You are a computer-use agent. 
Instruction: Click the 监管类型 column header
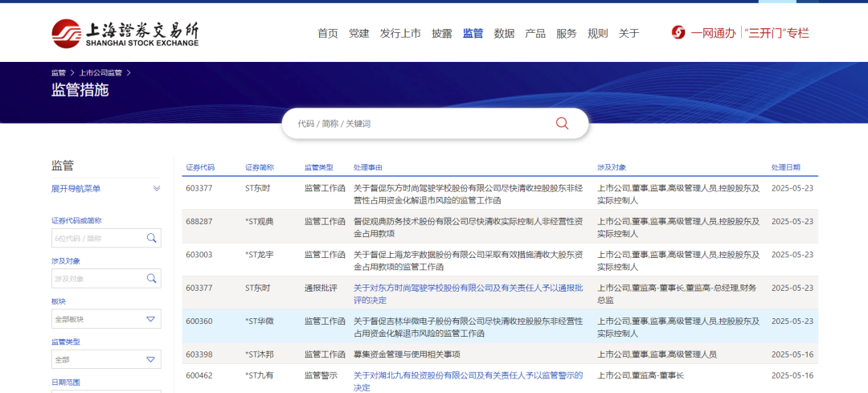click(x=319, y=167)
